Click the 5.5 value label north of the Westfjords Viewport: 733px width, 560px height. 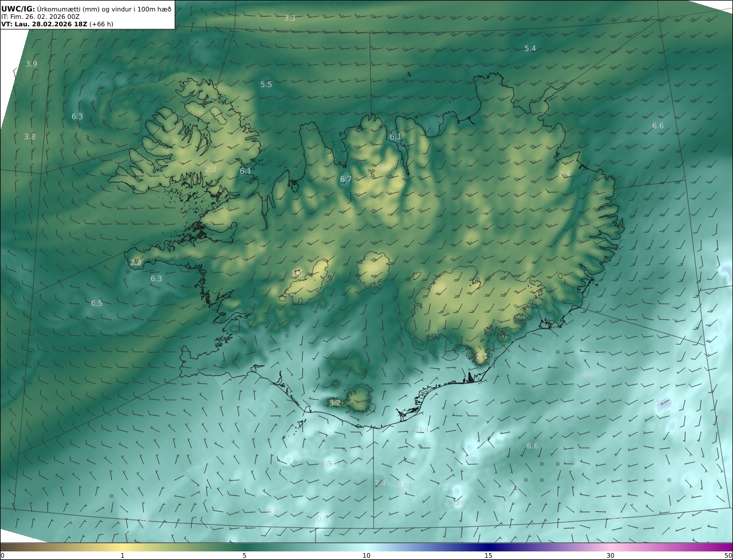click(266, 85)
